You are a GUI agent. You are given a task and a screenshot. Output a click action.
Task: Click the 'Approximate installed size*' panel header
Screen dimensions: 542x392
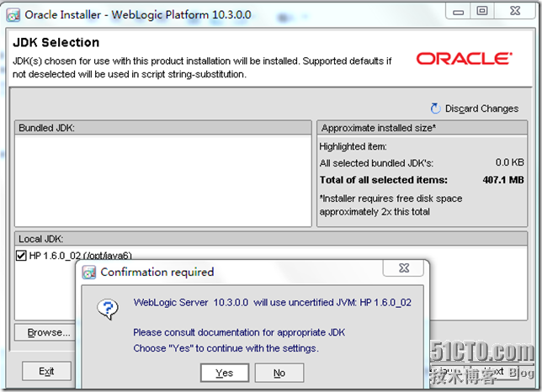point(422,128)
